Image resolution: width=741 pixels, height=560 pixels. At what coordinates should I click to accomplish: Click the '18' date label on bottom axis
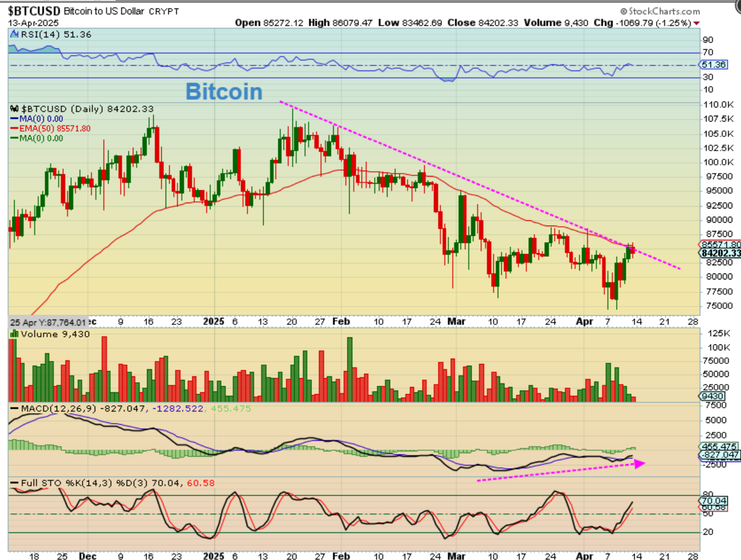coord(34,556)
